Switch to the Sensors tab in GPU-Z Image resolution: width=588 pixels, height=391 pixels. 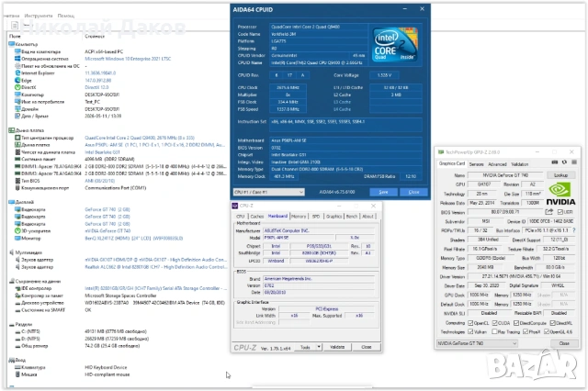click(476, 164)
